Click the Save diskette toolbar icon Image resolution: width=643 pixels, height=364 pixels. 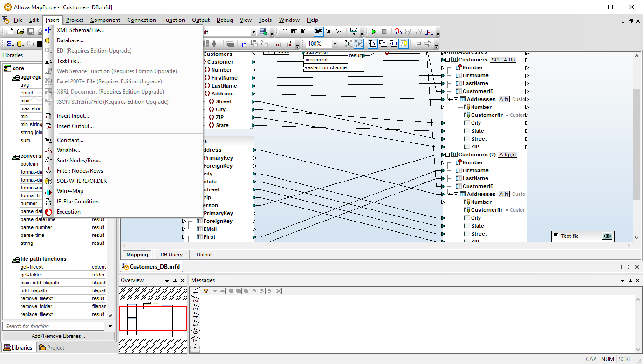[31, 31]
